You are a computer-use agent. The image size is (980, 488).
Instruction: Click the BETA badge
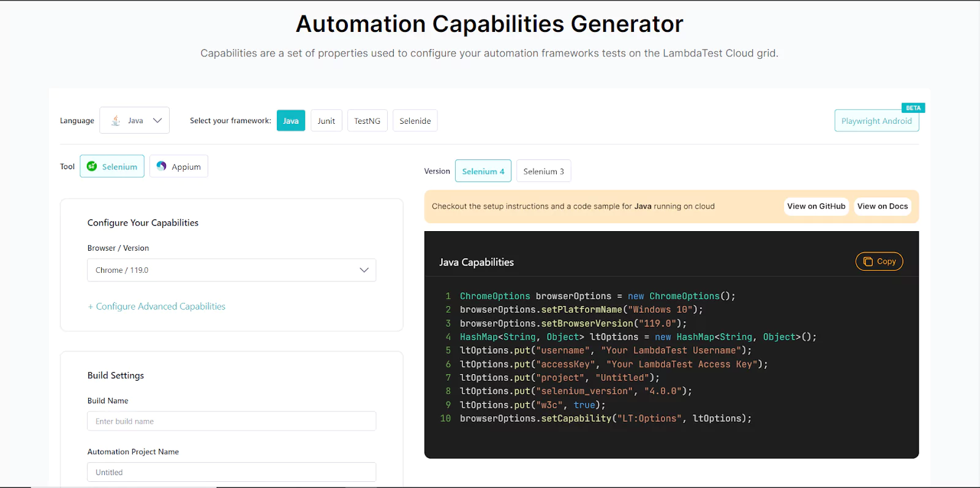pos(913,108)
